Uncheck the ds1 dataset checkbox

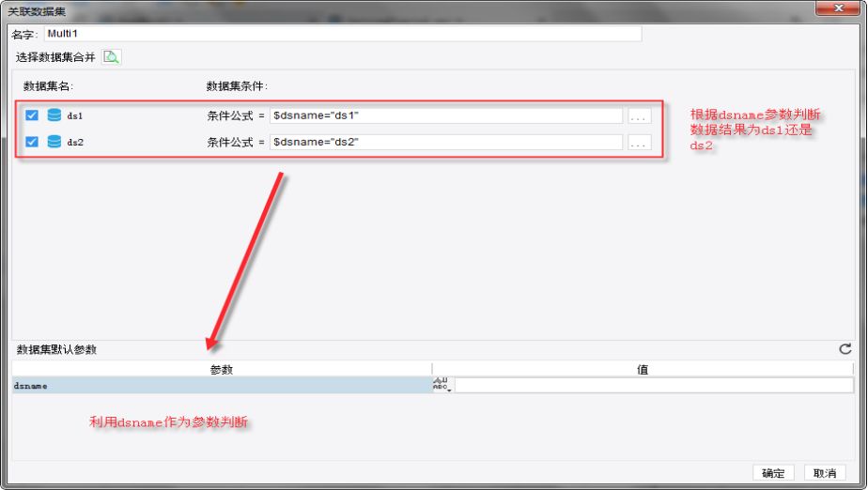(32, 115)
